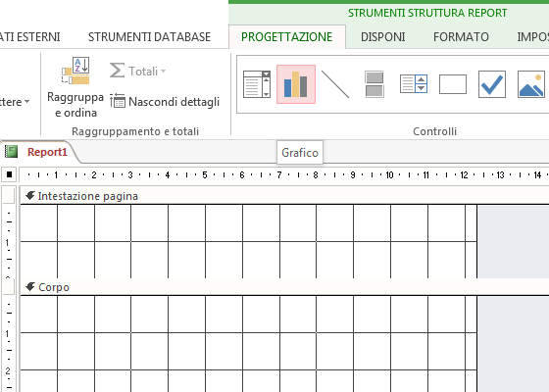Image resolution: width=549 pixels, height=392 pixels.
Task: Insert a Page Break control
Action: coord(374,84)
